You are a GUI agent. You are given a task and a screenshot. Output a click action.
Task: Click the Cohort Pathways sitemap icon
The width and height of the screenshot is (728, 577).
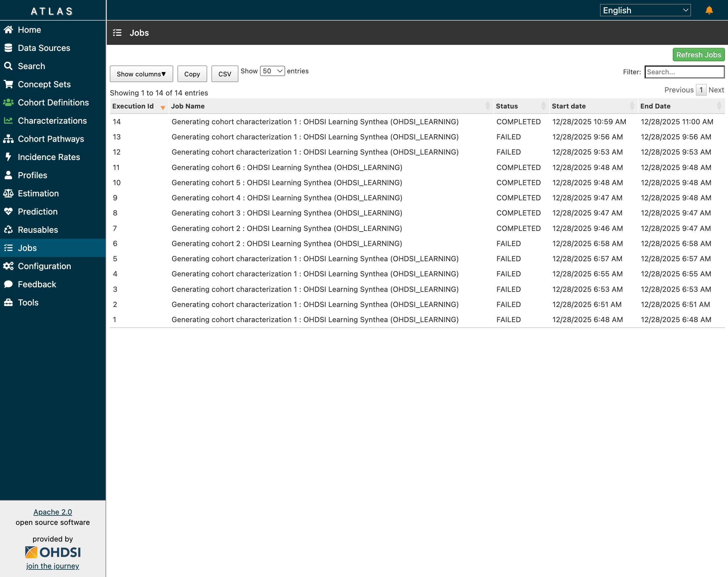point(8,139)
